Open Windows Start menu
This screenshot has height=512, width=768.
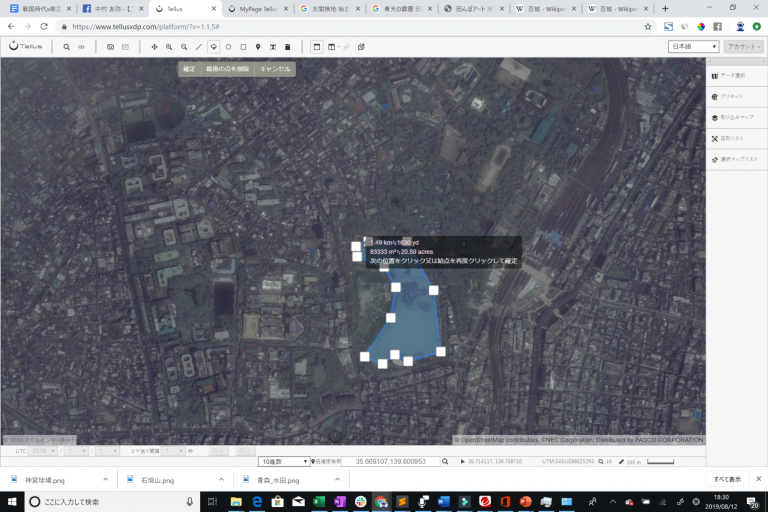click(x=12, y=502)
